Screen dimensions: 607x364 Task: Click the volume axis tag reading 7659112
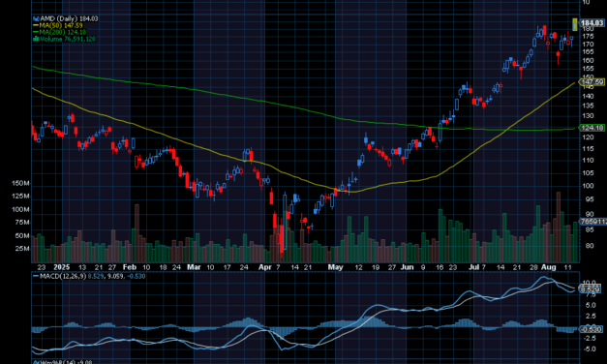click(x=593, y=222)
